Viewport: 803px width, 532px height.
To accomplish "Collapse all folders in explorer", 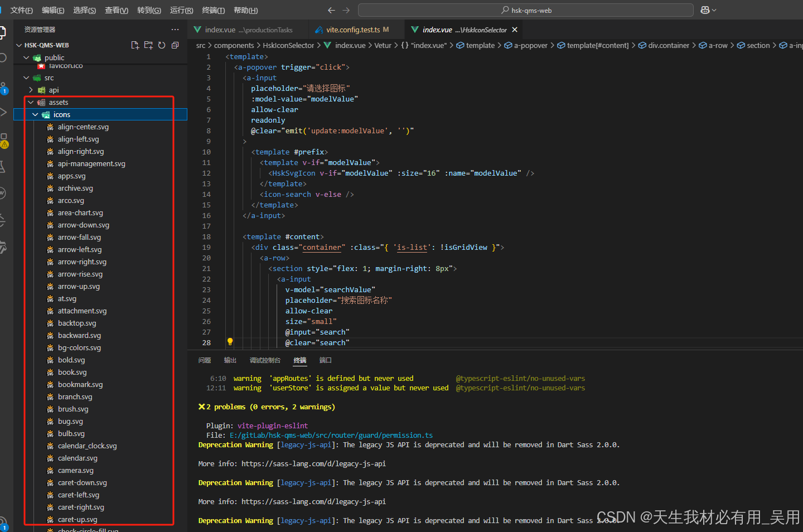I will pyautogui.click(x=175, y=45).
